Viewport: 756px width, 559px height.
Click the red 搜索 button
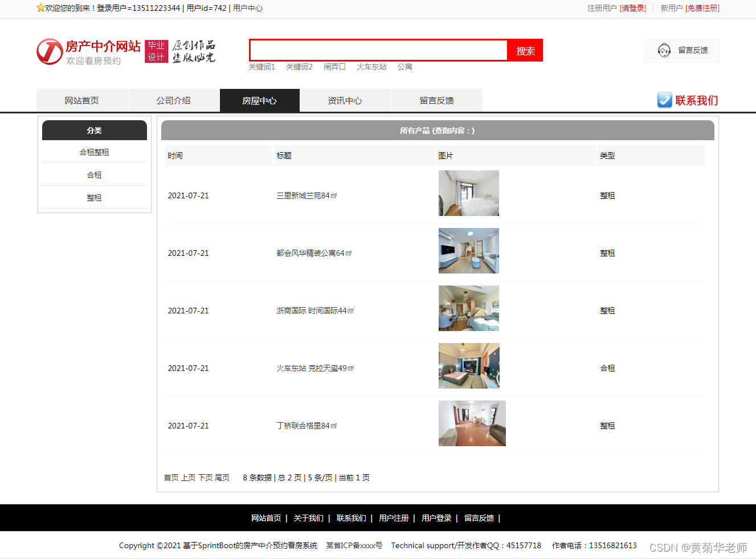[x=525, y=50]
